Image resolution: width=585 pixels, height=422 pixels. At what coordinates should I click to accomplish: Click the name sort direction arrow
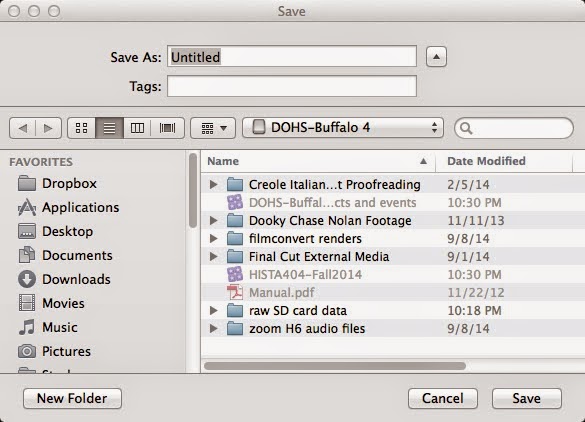pos(423,161)
